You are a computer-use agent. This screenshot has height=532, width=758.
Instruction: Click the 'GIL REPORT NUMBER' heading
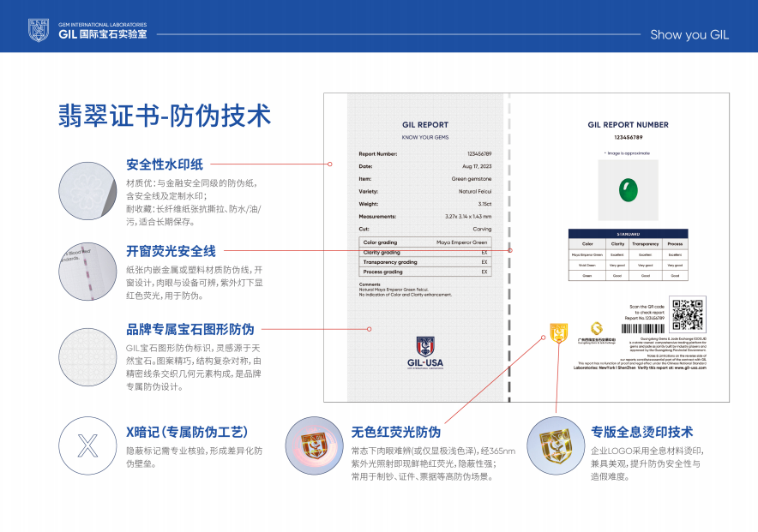pos(628,124)
